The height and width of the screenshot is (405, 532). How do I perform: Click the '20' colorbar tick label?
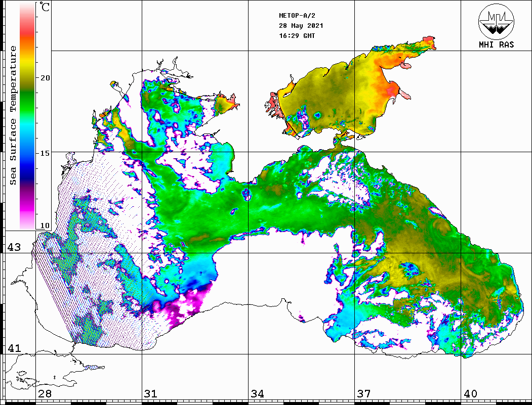coord(45,78)
